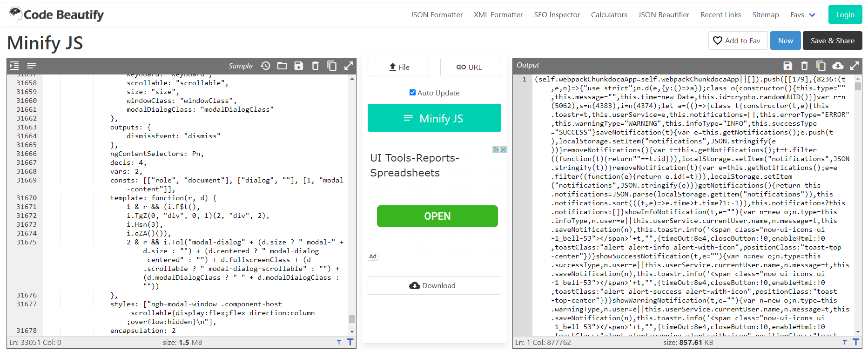Viewport: 868px width, 351px height.
Task: Toggle the Auto Update checkbox
Action: tap(412, 92)
